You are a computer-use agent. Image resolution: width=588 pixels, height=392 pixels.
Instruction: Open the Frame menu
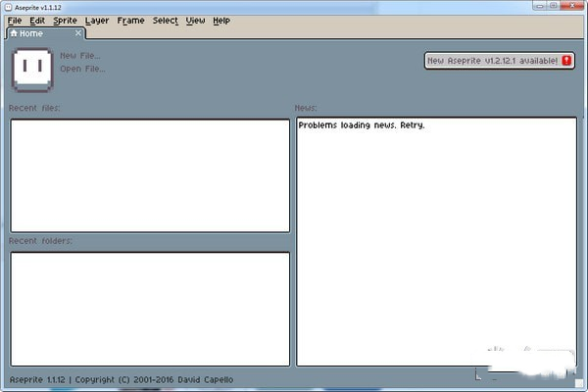(130, 21)
